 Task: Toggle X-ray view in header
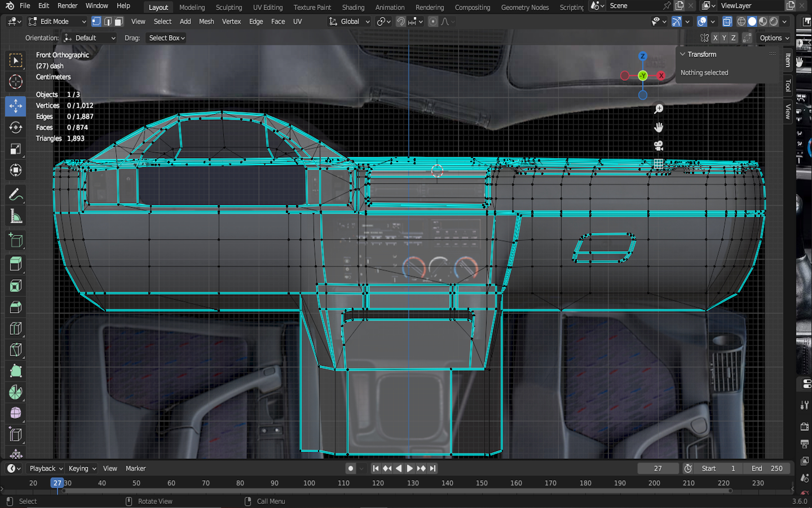pyautogui.click(x=727, y=21)
